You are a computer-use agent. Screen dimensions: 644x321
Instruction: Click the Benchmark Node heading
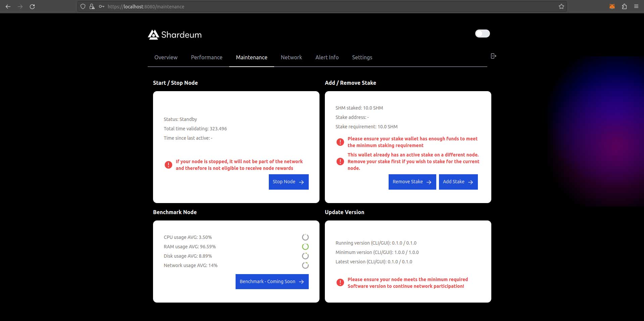point(175,212)
